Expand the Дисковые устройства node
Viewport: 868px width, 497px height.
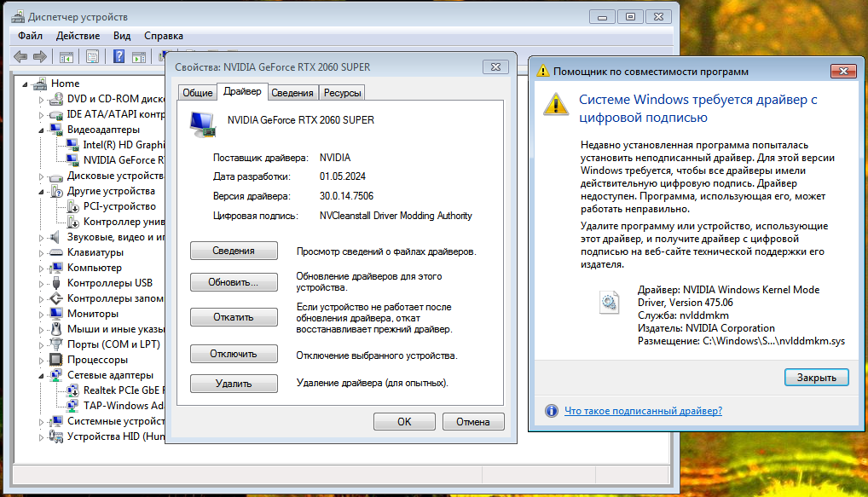coord(41,176)
